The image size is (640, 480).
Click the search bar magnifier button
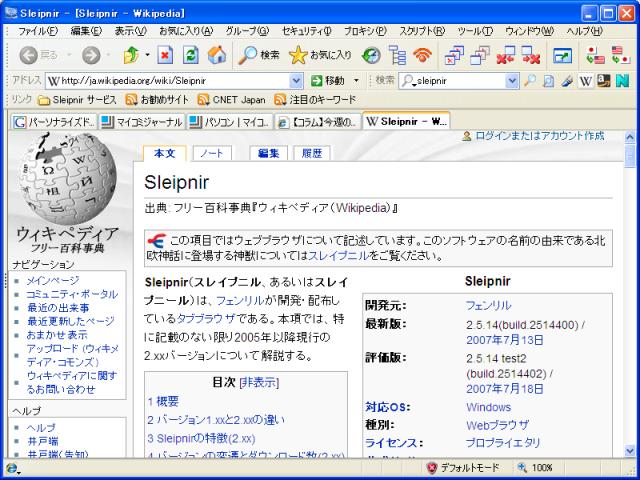(530, 81)
